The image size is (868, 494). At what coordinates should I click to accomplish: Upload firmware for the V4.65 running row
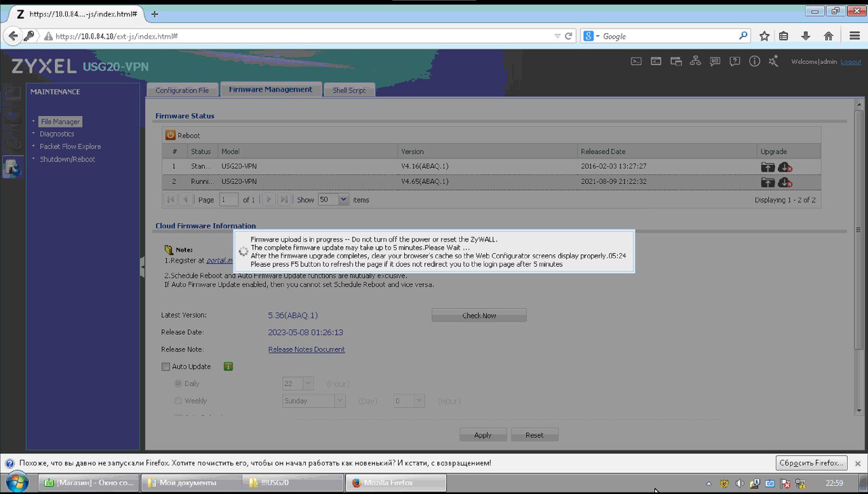click(x=768, y=182)
